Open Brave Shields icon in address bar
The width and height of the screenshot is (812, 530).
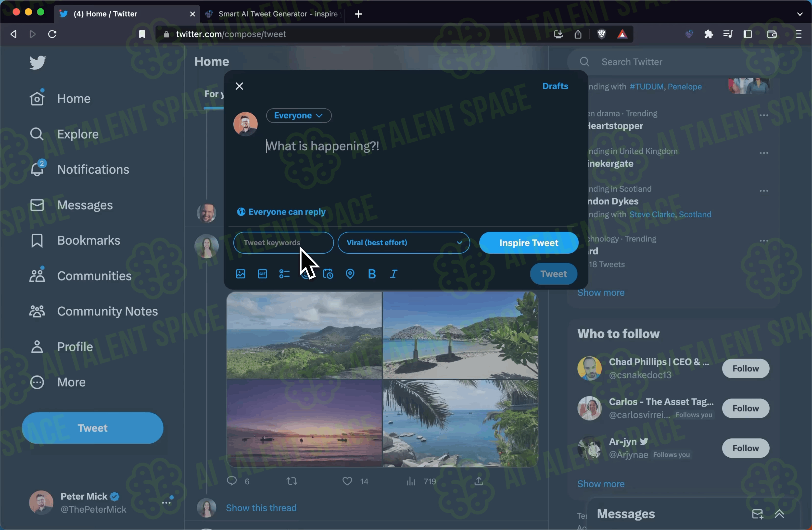[x=602, y=34]
